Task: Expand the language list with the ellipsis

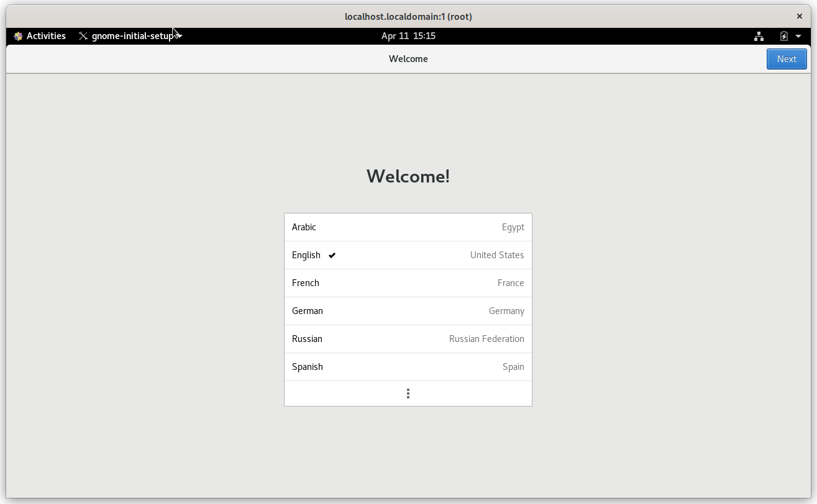Action: pyautogui.click(x=408, y=393)
